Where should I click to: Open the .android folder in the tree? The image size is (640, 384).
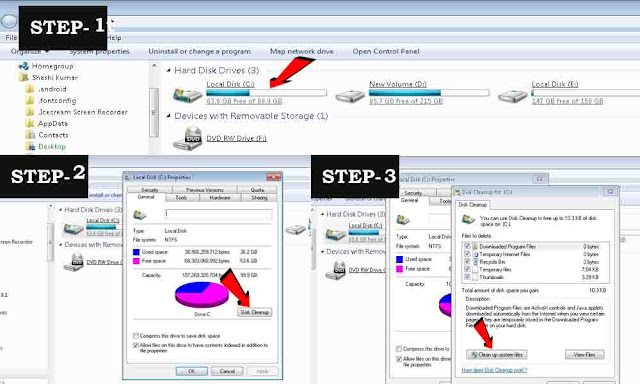tap(30, 89)
